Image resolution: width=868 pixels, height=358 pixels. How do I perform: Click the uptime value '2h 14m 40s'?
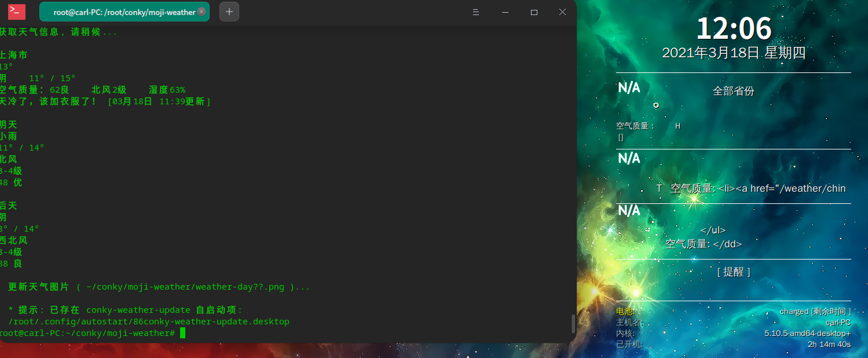(x=829, y=345)
